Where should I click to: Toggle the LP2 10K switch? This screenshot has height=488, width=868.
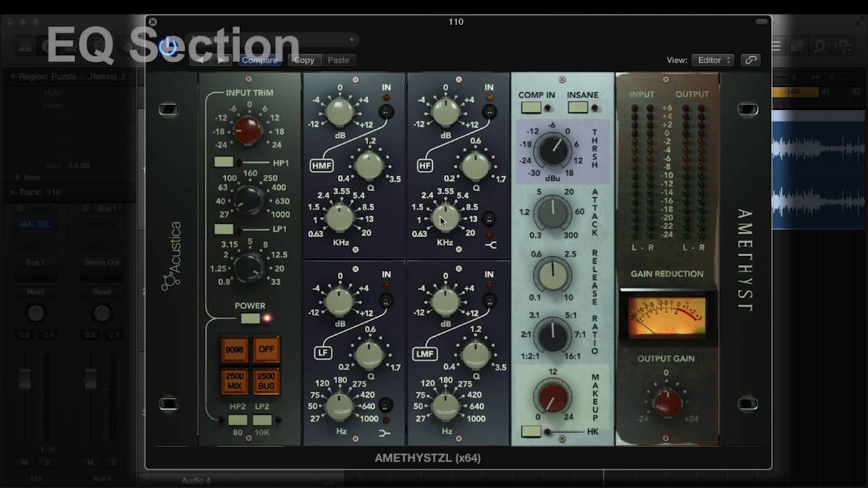point(262,420)
